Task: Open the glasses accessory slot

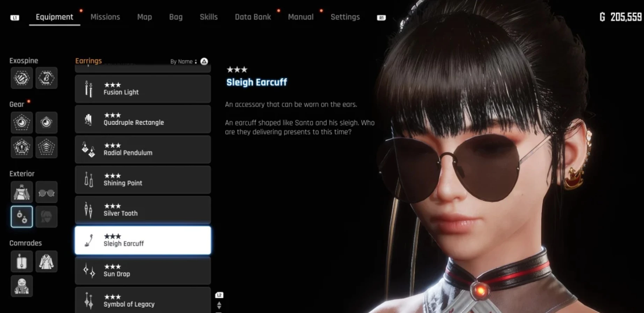Action: click(x=46, y=192)
